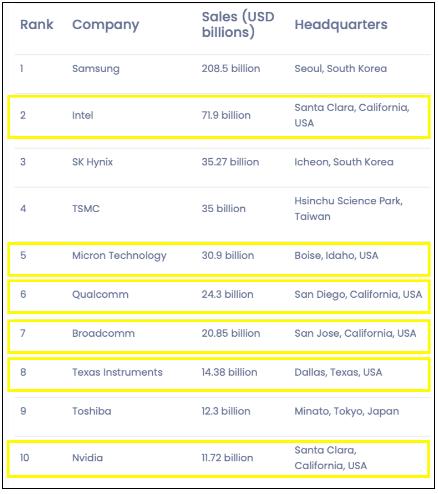Viewport: 438px width, 494px height.
Task: Click the 71.9 billion sales figure
Action: (226, 115)
